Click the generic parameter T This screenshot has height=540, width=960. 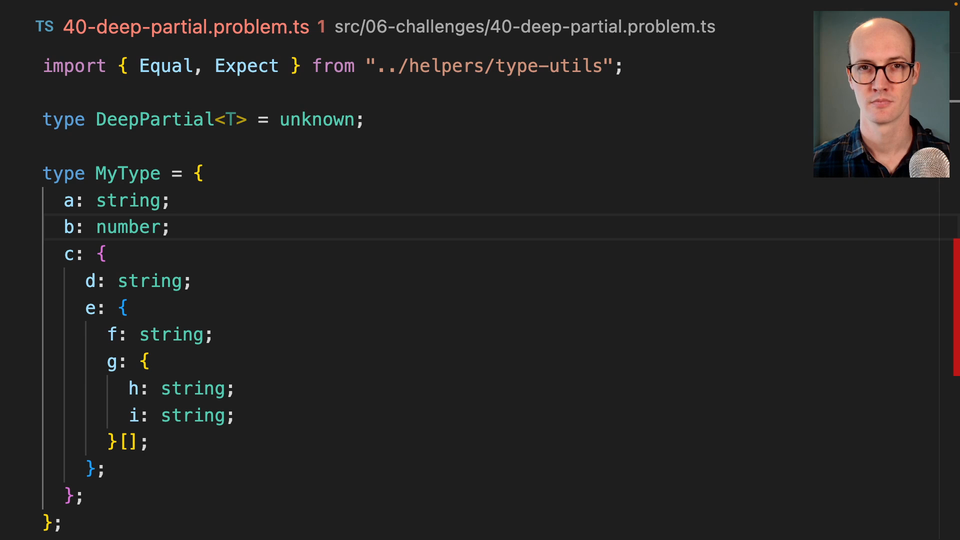click(x=230, y=120)
